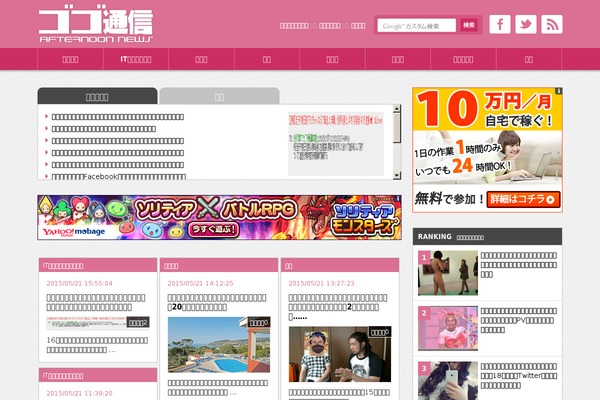Viewport: 600px width, 400px height.
Task: Click the headline list's scroll-down arrow
Action: pos(397,175)
